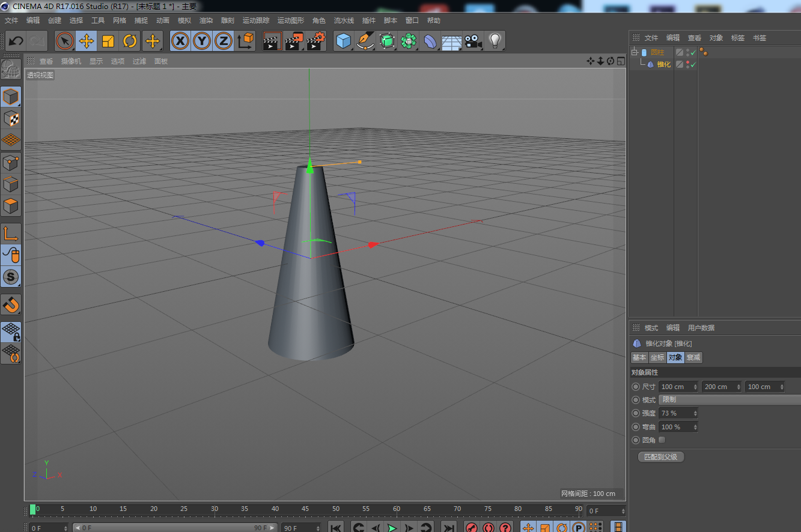
Task: Click the 尺寸 200 cm stepper arrows
Action: [739, 387]
